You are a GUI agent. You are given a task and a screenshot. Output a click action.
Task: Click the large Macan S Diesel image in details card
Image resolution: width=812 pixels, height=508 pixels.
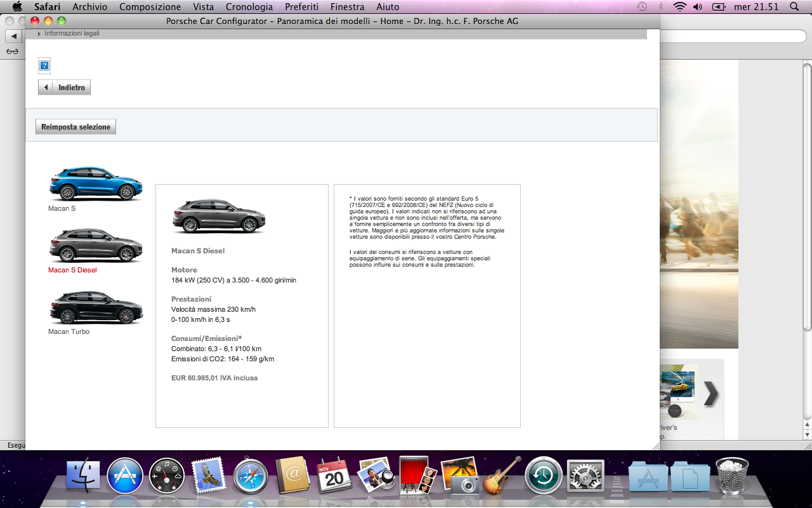click(219, 216)
